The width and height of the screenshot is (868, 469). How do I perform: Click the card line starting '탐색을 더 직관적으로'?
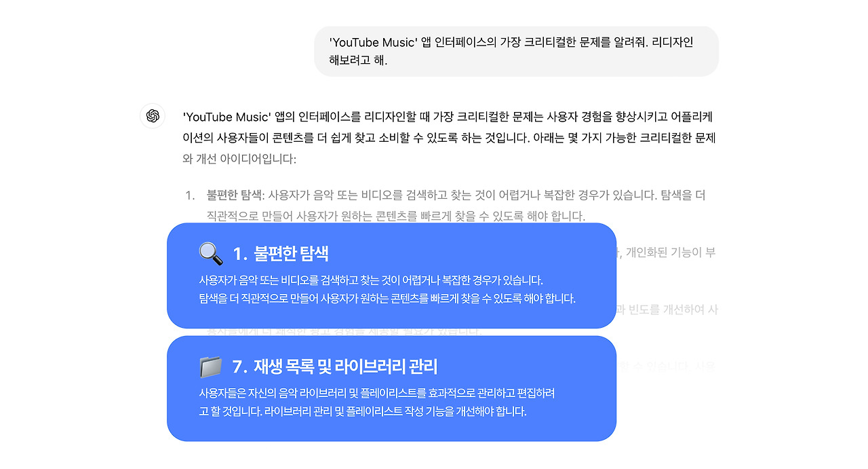[387, 299]
